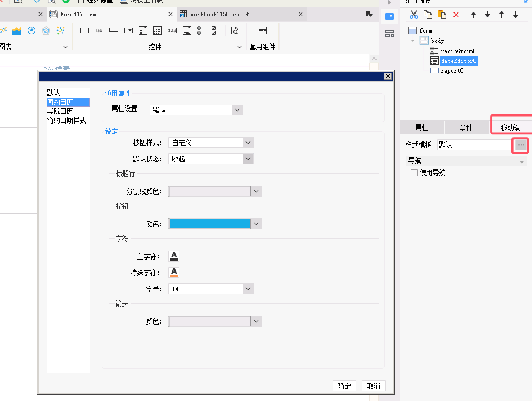Image resolution: width=532 pixels, height=401 pixels.
Task: Select report0 in component tree
Action: tap(452, 70)
